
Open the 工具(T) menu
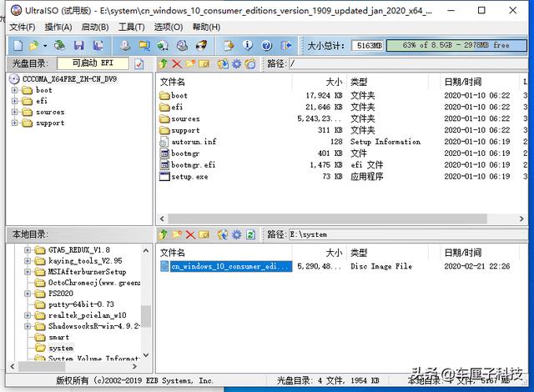(x=132, y=27)
